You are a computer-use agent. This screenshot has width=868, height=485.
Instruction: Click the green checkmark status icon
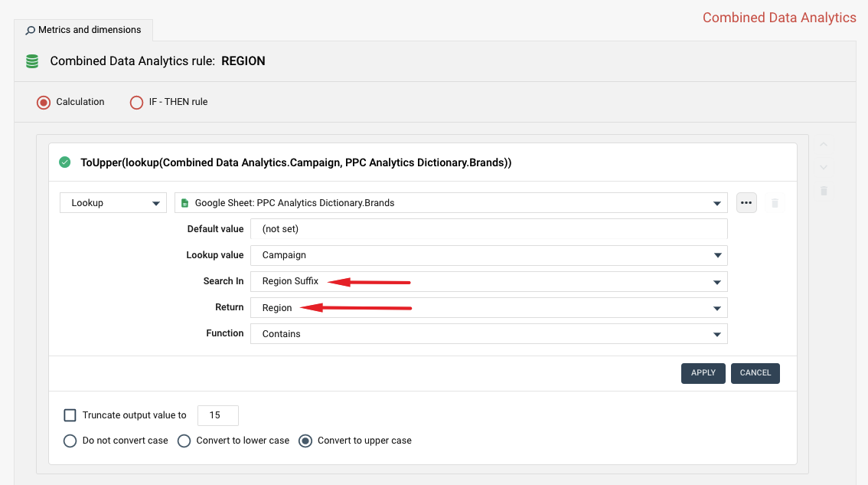(x=65, y=162)
